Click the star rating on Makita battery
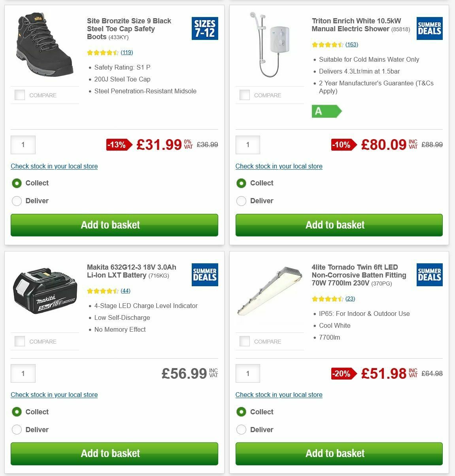The height and width of the screenshot is (476, 455). tap(104, 291)
